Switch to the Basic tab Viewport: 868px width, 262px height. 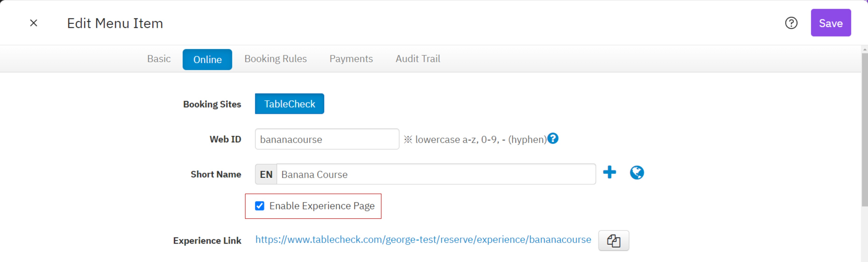pos(159,59)
